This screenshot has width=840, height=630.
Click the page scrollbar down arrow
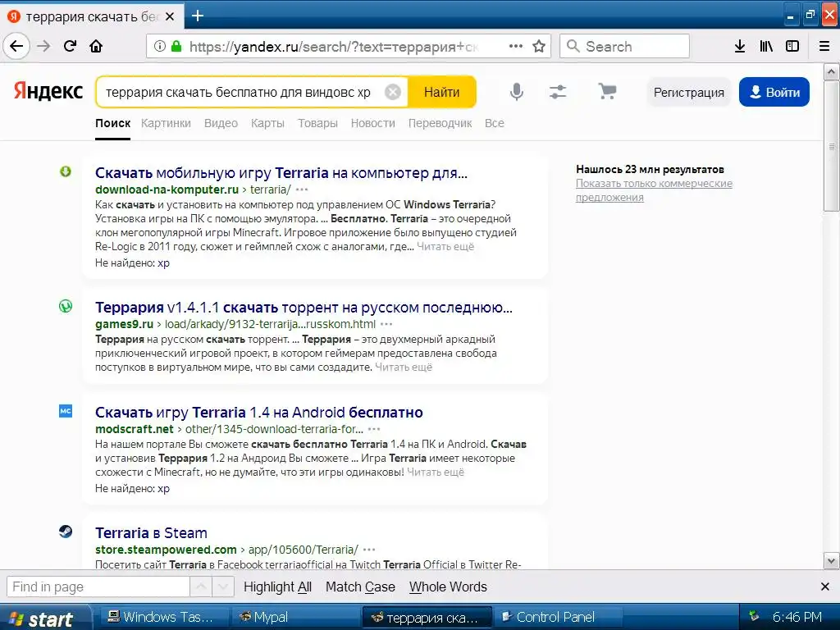pyautogui.click(x=832, y=561)
